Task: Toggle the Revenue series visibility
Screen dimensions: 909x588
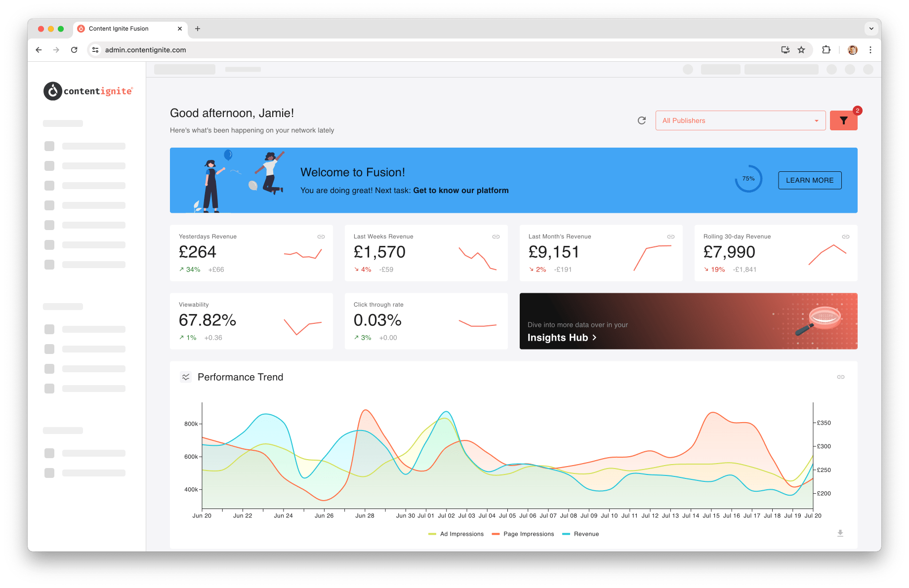Action: click(580, 534)
